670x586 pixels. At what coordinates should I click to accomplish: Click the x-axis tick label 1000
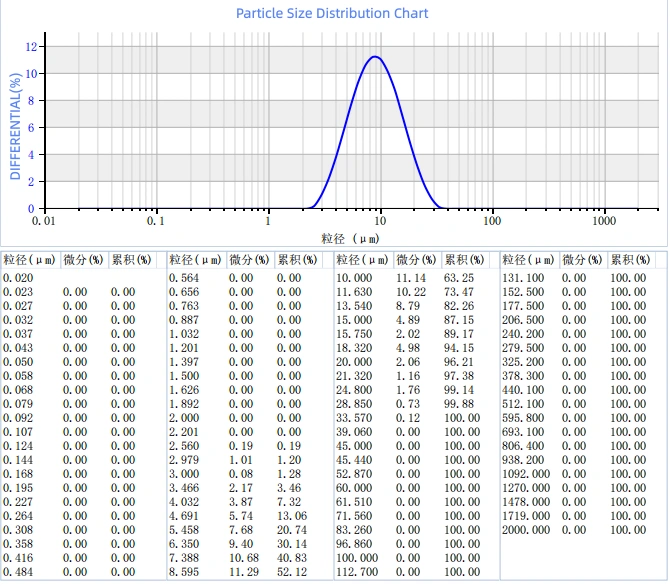pyautogui.click(x=604, y=221)
